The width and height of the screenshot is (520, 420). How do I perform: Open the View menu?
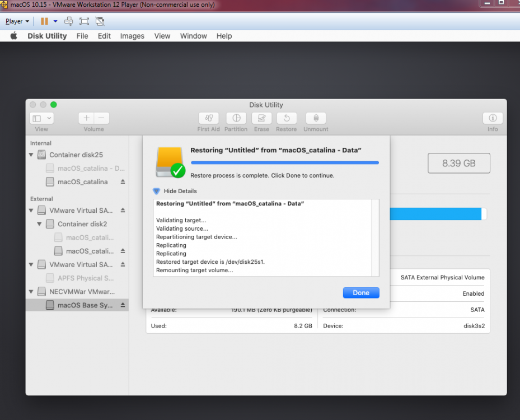pyautogui.click(x=162, y=36)
